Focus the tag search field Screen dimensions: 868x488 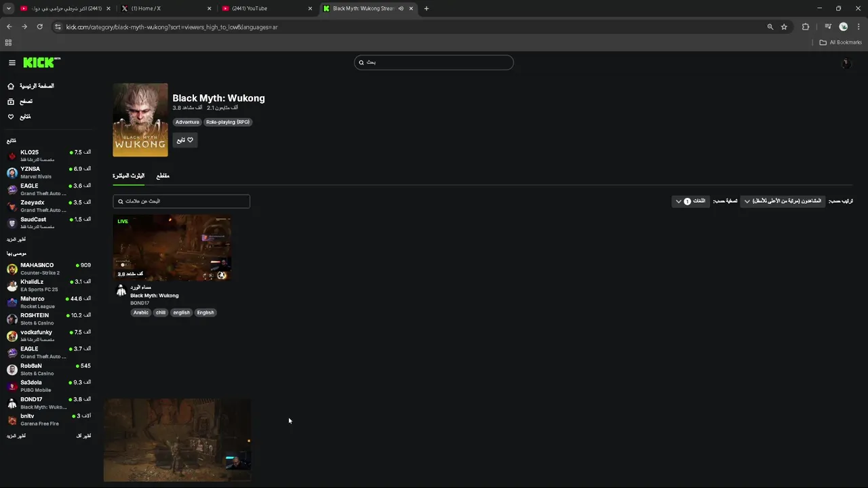click(181, 201)
